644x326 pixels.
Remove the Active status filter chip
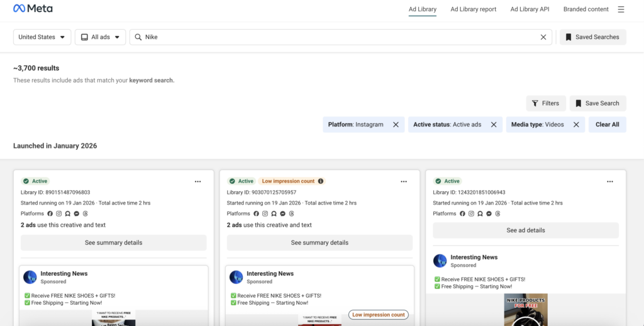[494, 125]
